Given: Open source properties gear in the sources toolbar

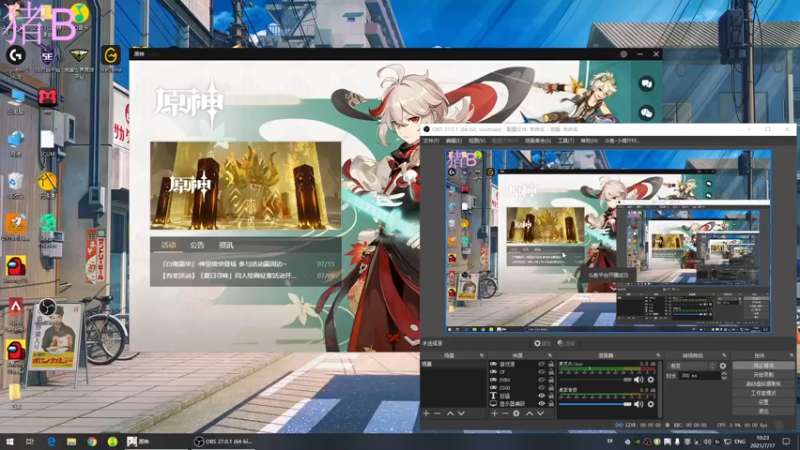Looking at the screenshot, I should pyautogui.click(x=516, y=413).
